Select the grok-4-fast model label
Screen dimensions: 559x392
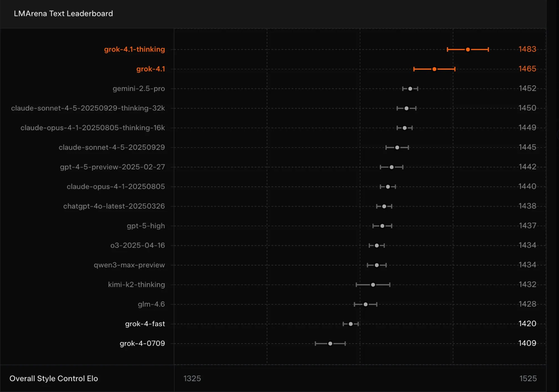tap(145, 324)
